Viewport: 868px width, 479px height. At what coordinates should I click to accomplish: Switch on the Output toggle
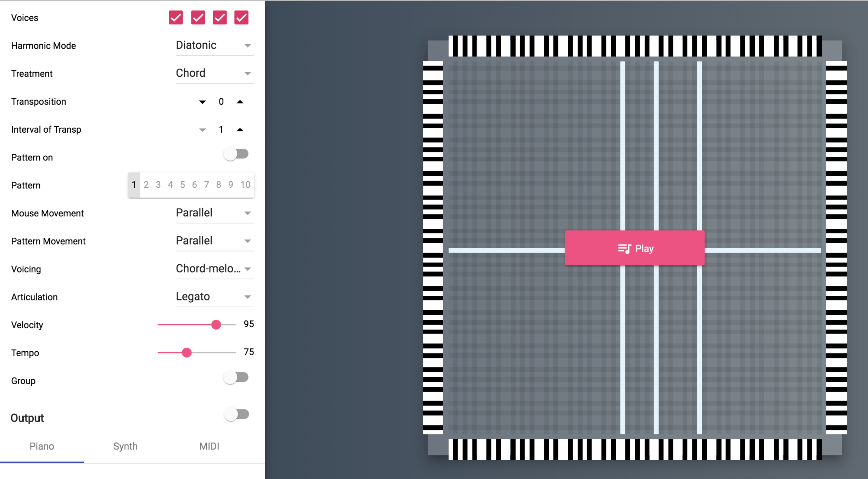[237, 414]
